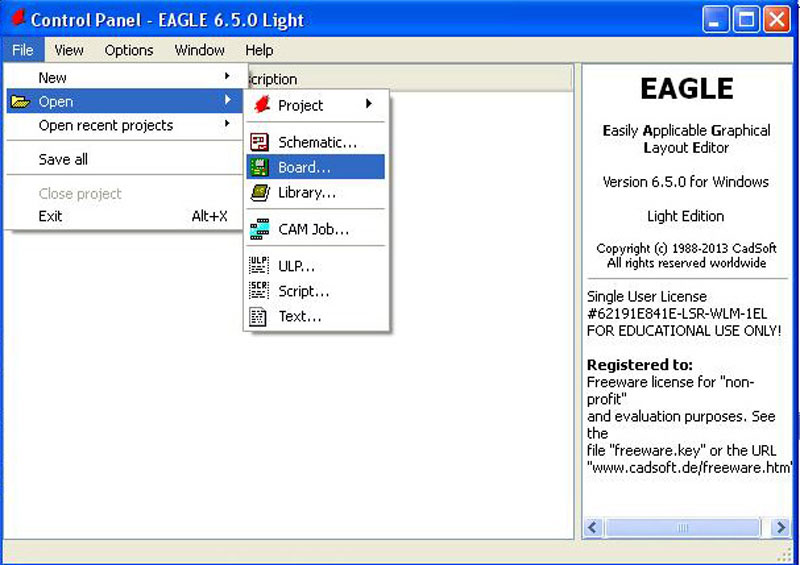Select the grayed Close project entry
The height and width of the screenshot is (565, 800).
click(x=124, y=193)
